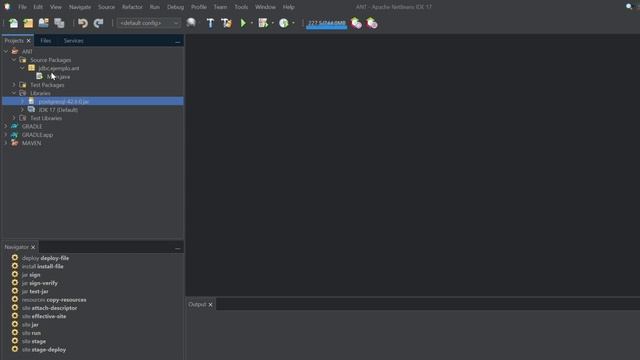Select the JDK 17 (Default) library row
Viewport: 640px width, 360px height.
tap(58, 110)
